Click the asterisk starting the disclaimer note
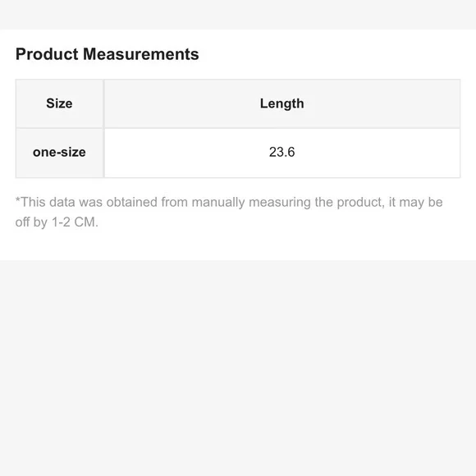 (17, 199)
